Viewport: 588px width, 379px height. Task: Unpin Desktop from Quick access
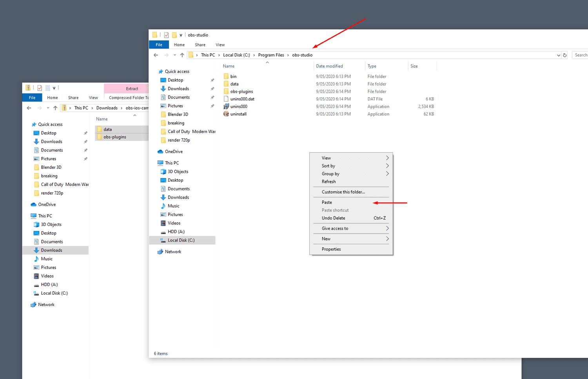212,80
